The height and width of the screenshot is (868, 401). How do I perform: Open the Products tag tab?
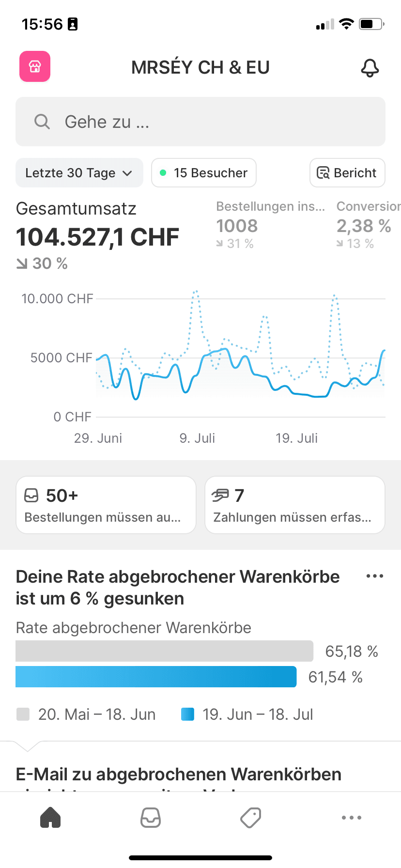tap(251, 818)
